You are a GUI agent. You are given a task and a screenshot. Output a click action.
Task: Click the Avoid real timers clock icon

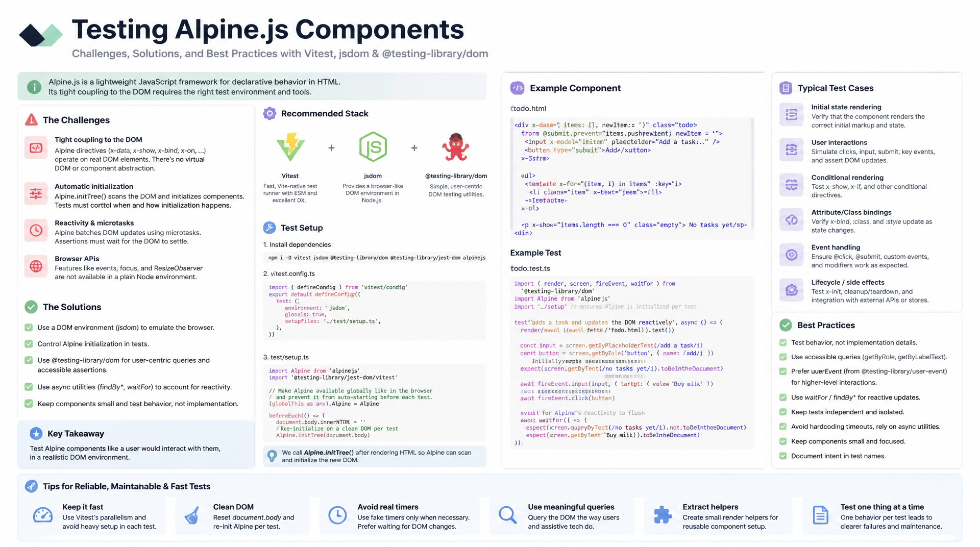(x=337, y=515)
